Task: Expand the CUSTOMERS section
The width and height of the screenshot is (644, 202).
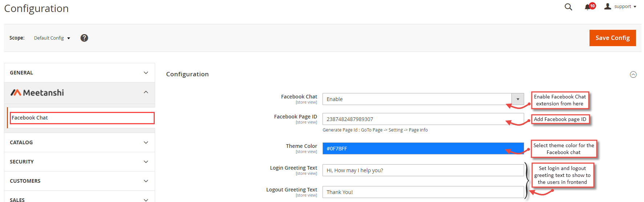Action: (80, 181)
